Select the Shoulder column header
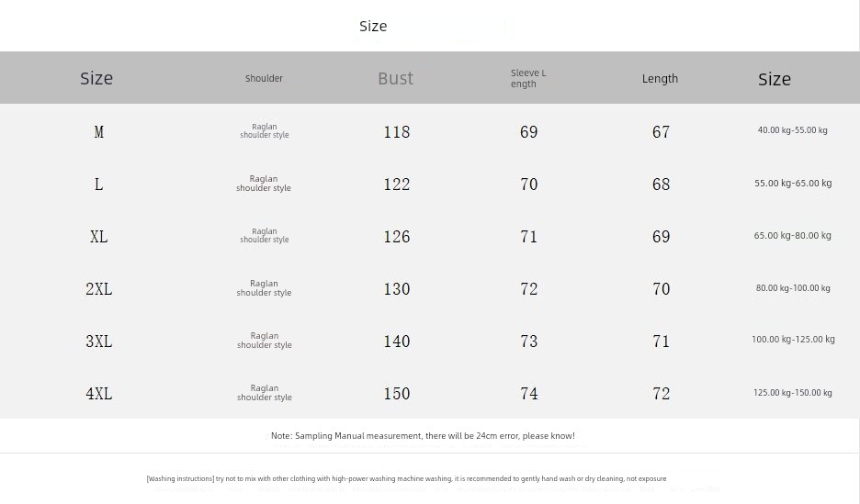Image resolution: width=860 pixels, height=504 pixels. point(264,78)
